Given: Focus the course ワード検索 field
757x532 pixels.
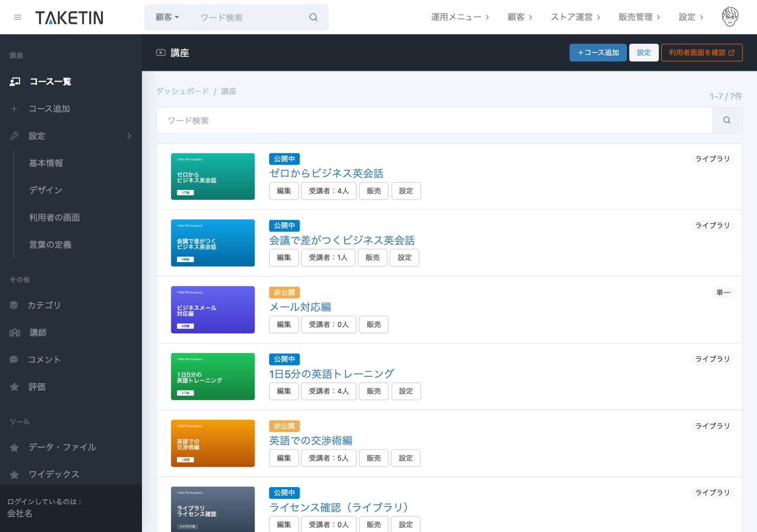Looking at the screenshot, I should click(434, 120).
